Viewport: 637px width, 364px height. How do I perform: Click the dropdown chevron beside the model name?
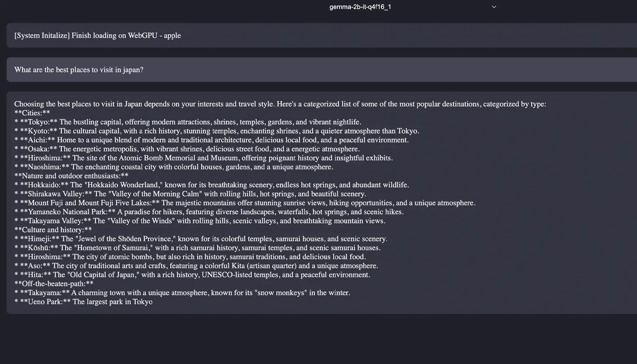point(494,6)
